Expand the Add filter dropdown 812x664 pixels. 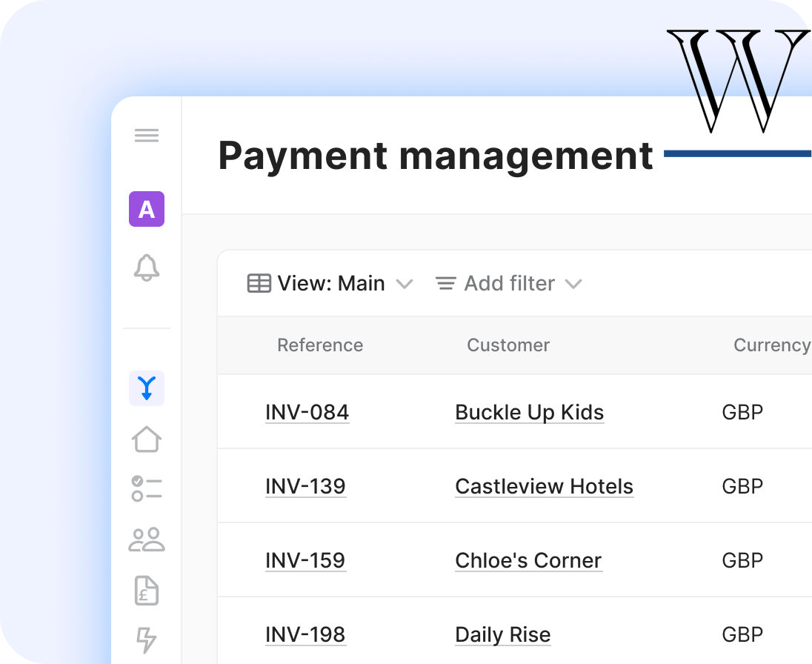[509, 284]
